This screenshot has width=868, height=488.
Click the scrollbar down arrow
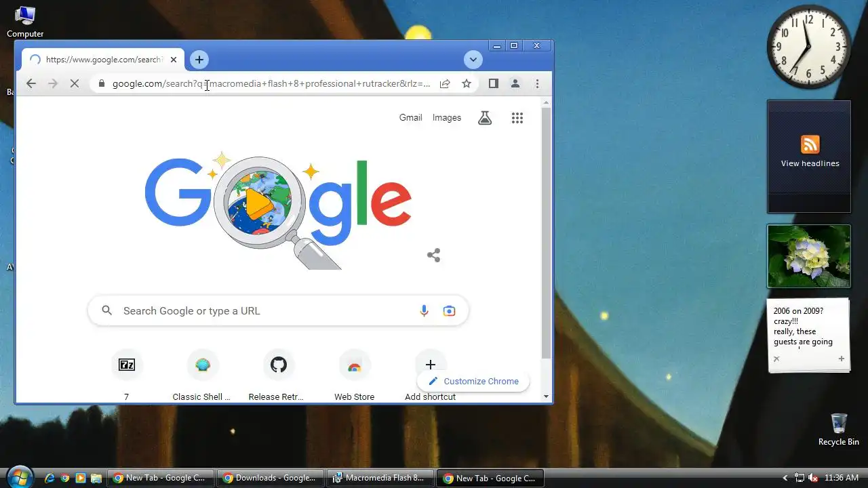tap(547, 396)
